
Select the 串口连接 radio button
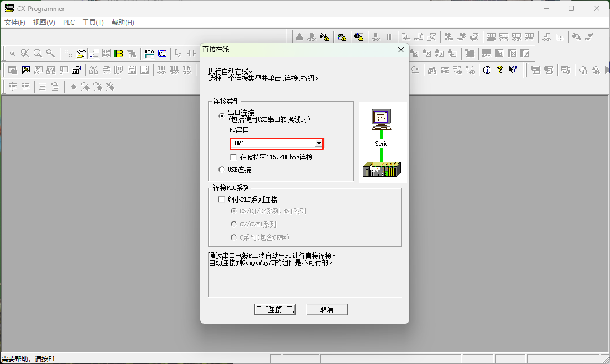tap(221, 115)
